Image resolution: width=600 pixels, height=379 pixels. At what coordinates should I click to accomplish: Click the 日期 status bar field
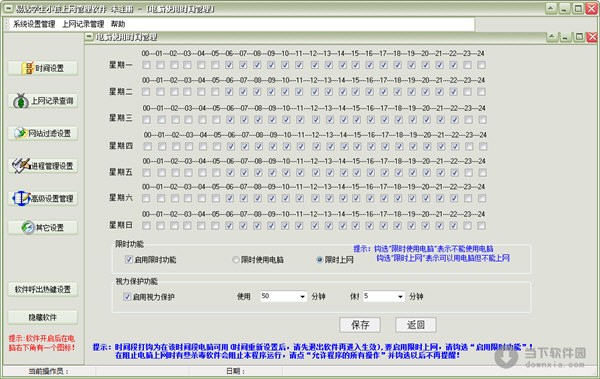click(x=235, y=371)
